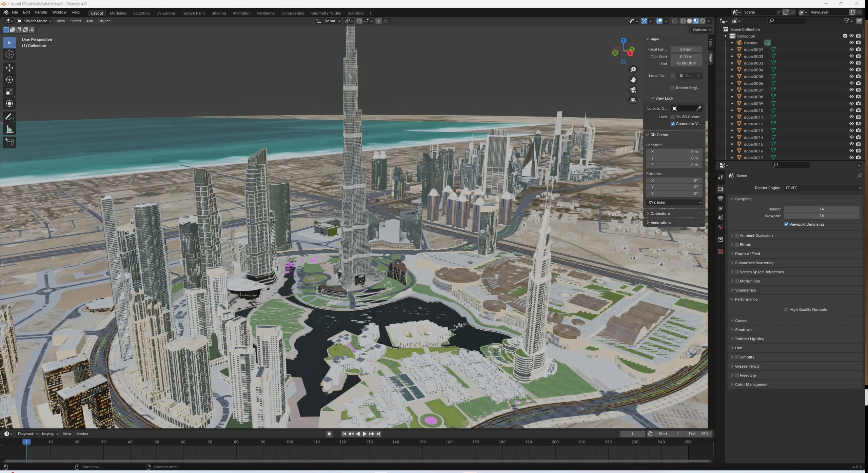Enable Viewport Denoising checkbox

point(787,224)
